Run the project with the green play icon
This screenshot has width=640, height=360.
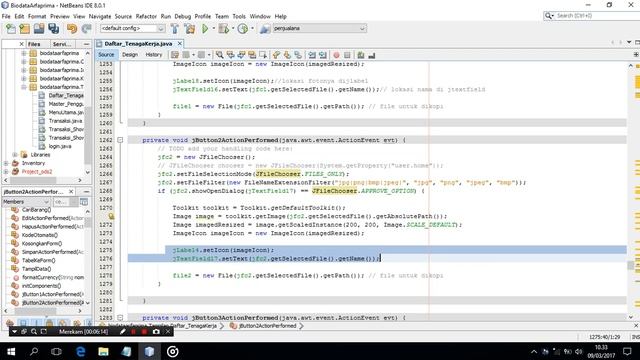point(205,29)
